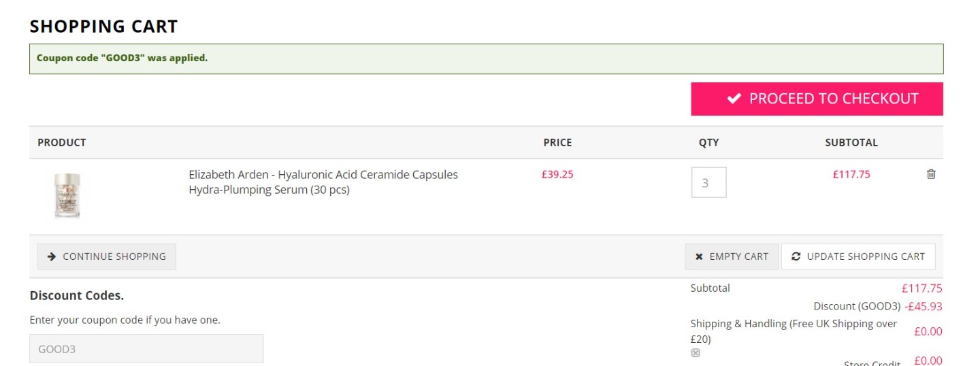Click the right arrow icon beside Continue Shopping
This screenshot has width=980, height=366.
(51, 256)
